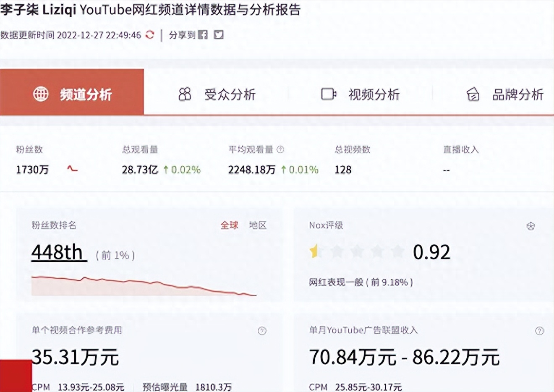Open help for 单月YouTube广告联盟收入
The width and height of the screenshot is (554, 392).
540,331
